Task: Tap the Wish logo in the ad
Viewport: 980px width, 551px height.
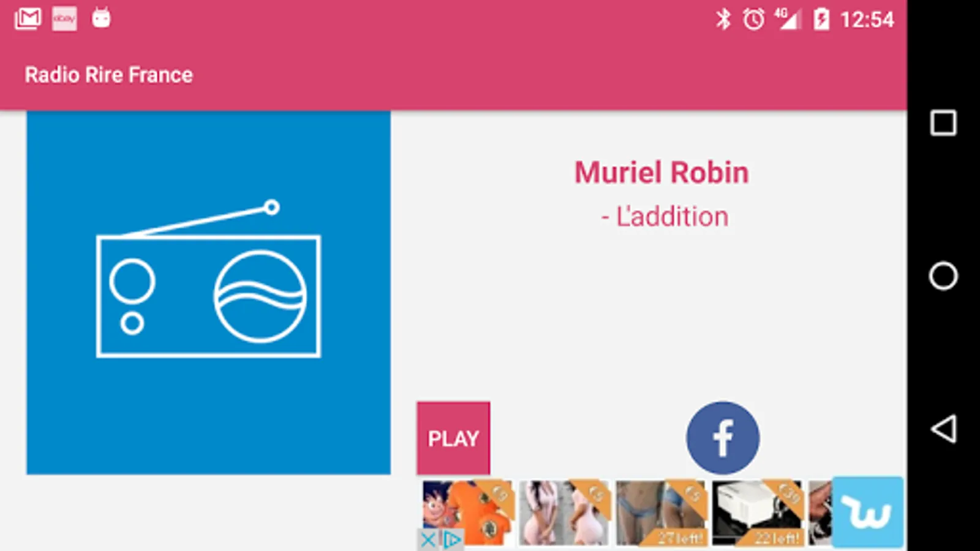Action: [x=867, y=512]
